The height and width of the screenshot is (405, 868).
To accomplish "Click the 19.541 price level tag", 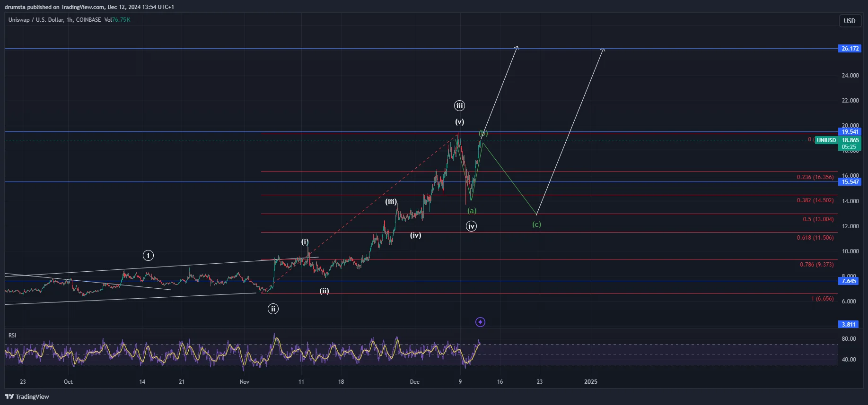I will [x=850, y=132].
